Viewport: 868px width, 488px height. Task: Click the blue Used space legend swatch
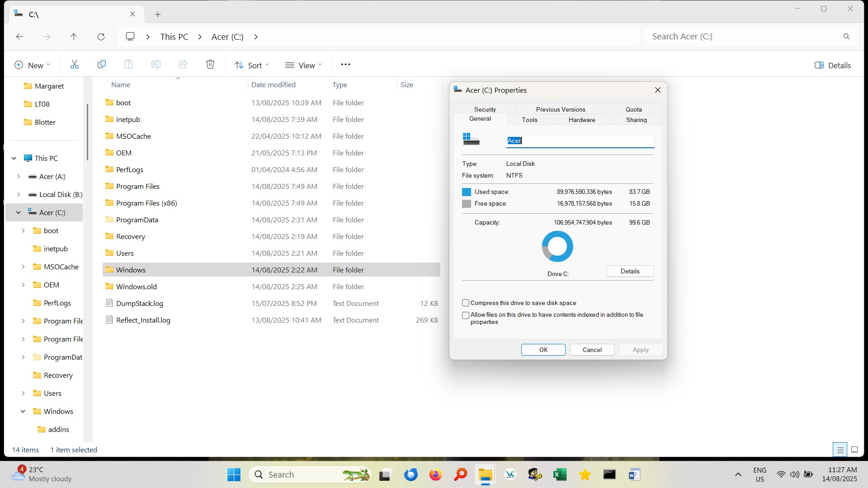tap(466, 192)
